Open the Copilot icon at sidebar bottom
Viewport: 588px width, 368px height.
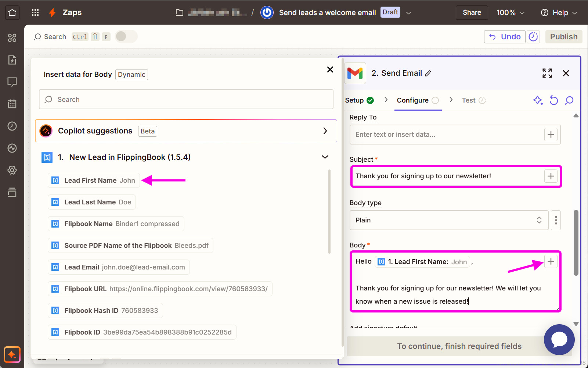pos(12,355)
